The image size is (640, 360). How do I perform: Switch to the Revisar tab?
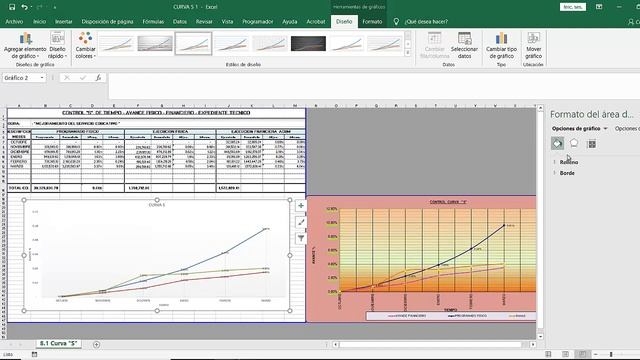tap(204, 22)
